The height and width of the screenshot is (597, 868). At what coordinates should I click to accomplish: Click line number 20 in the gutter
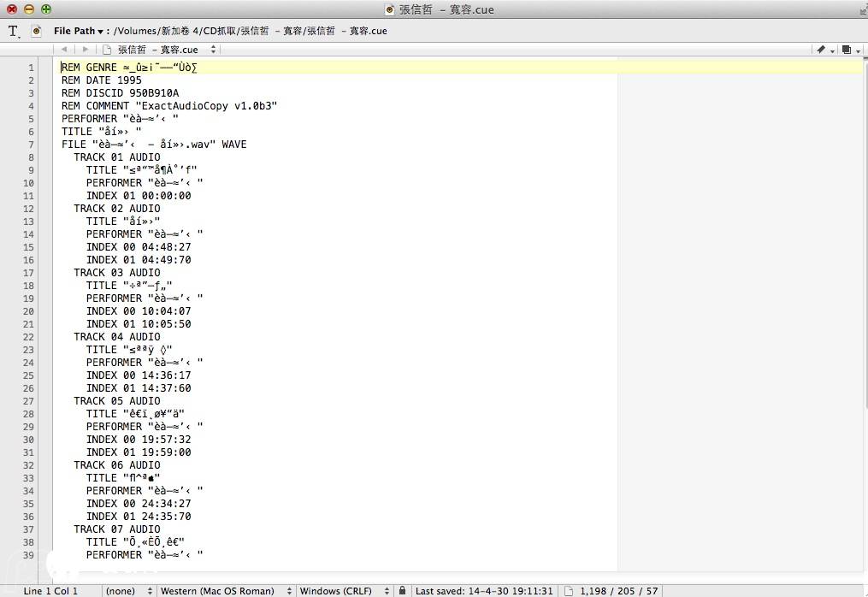[x=30, y=311]
